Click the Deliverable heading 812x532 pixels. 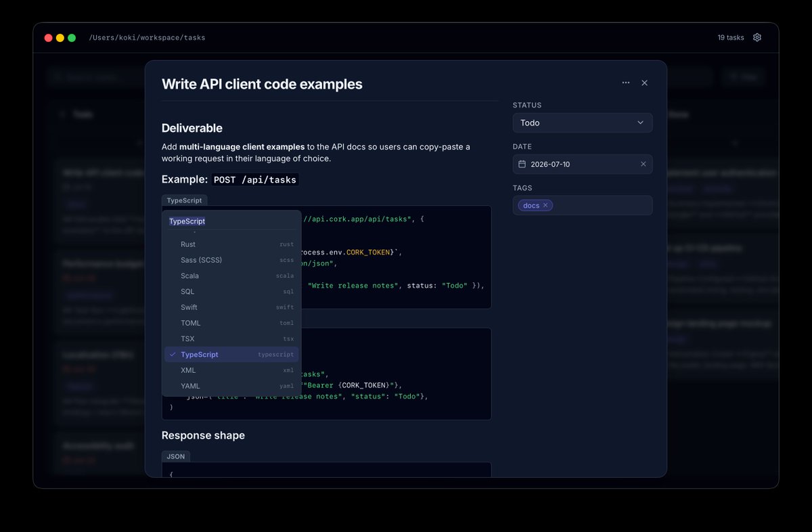click(x=192, y=128)
